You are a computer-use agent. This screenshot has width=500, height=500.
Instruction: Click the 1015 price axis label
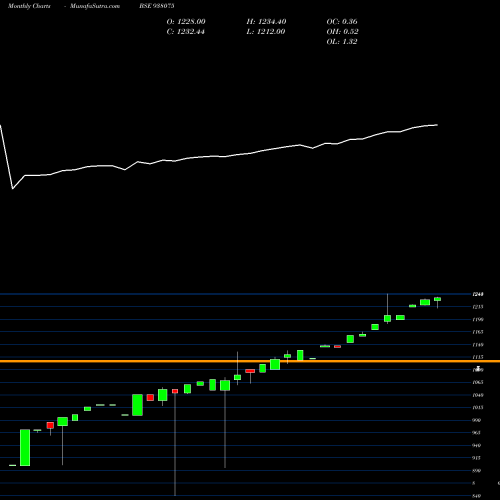coord(478,407)
